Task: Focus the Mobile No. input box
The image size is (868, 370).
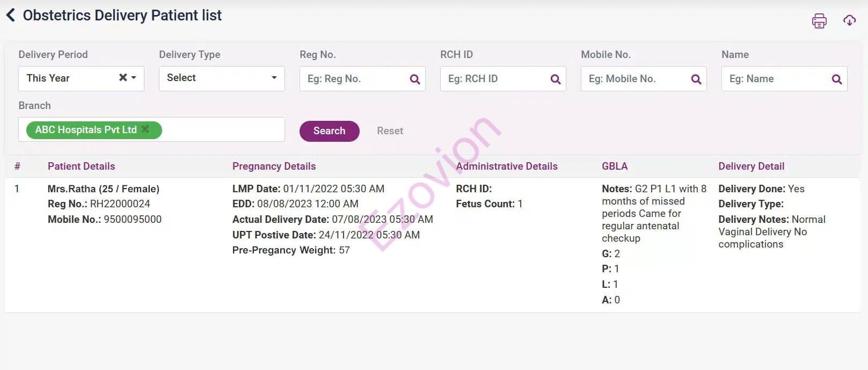Action: point(636,79)
